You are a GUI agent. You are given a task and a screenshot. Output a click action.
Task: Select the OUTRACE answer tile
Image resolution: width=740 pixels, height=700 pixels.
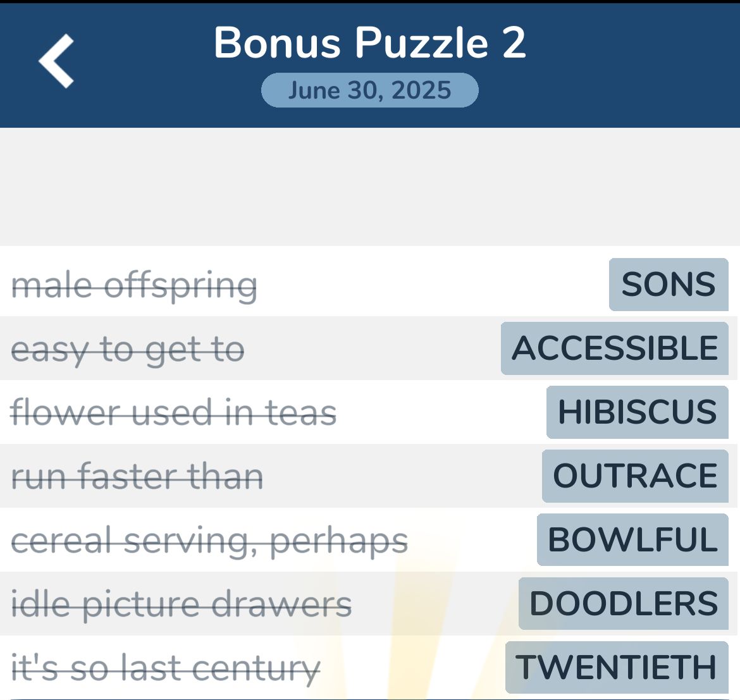[x=634, y=476]
